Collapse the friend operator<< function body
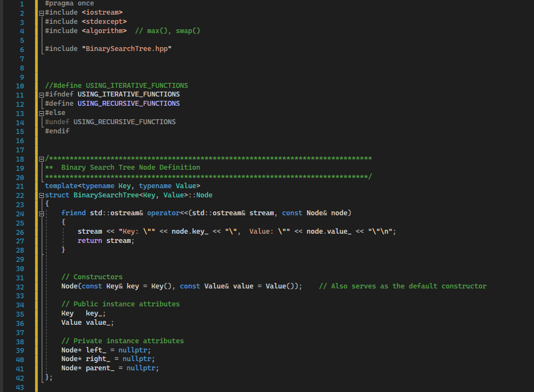Screen dimensions: 534x392 [41, 213]
